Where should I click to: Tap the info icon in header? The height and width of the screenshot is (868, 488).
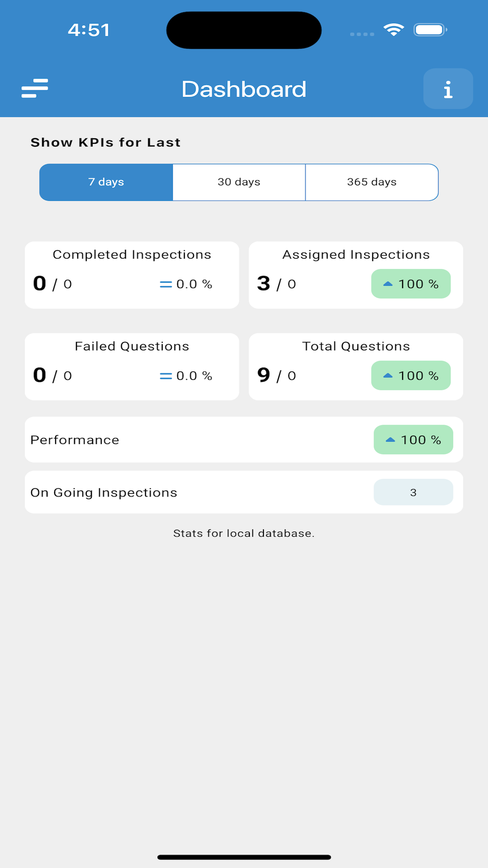coord(448,89)
